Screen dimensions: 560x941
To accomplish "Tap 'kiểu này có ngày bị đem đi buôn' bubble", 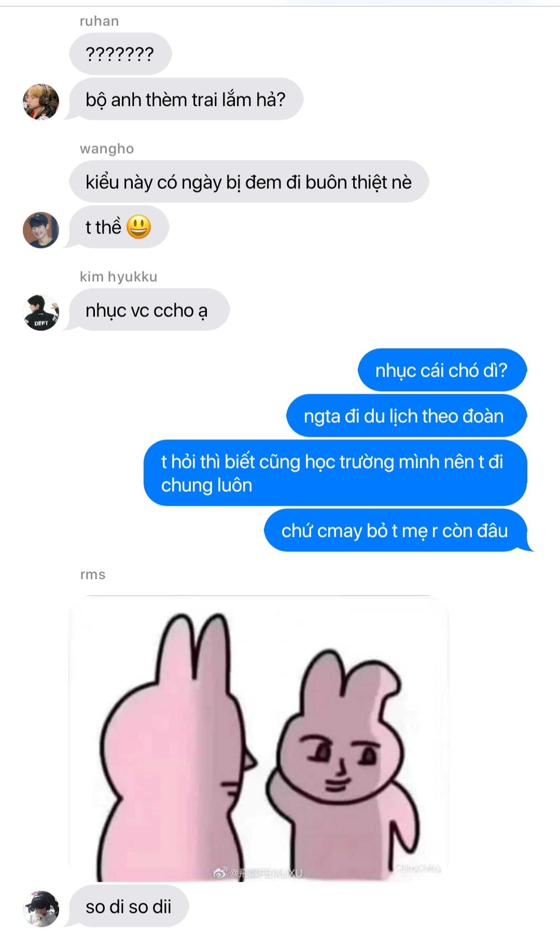I will [x=249, y=182].
